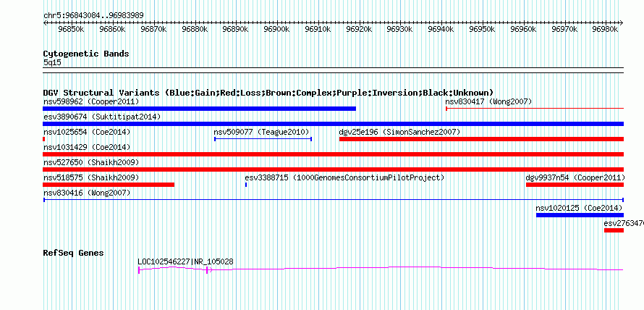Click the nsv527650 (Shaikh2009) red bar
Screen dimensions: 644x310
tap(333, 169)
